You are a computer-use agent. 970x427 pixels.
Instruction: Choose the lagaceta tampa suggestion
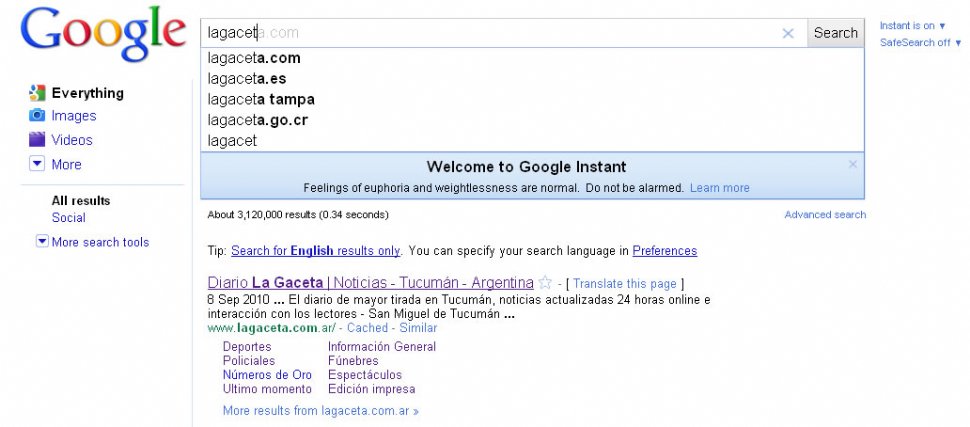[261, 99]
